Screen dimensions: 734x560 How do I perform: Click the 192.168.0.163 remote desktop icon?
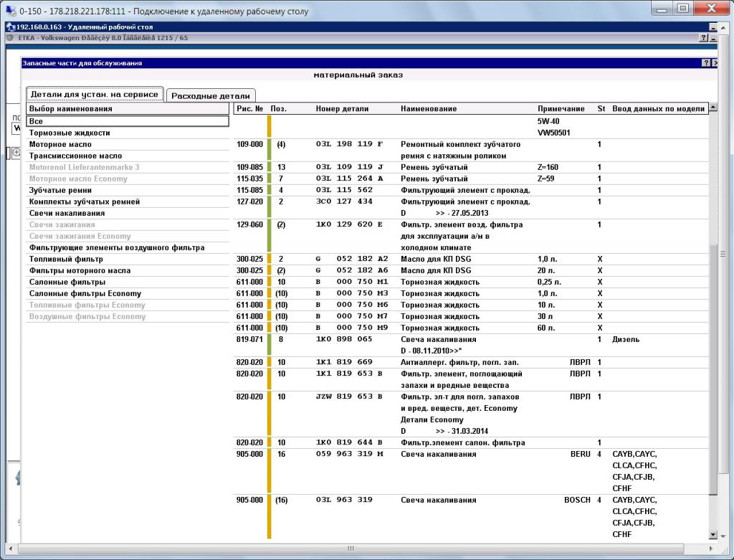pyautogui.click(x=11, y=27)
